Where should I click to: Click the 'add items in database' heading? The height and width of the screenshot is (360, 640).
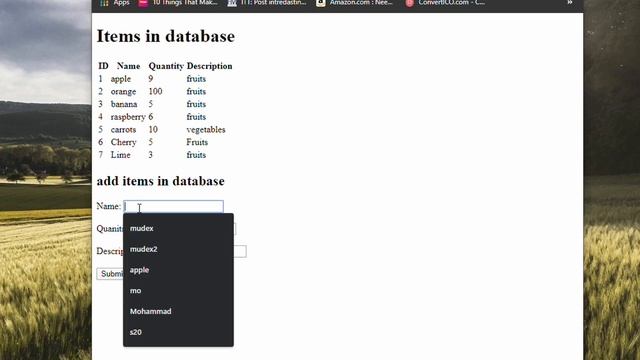tap(160, 181)
